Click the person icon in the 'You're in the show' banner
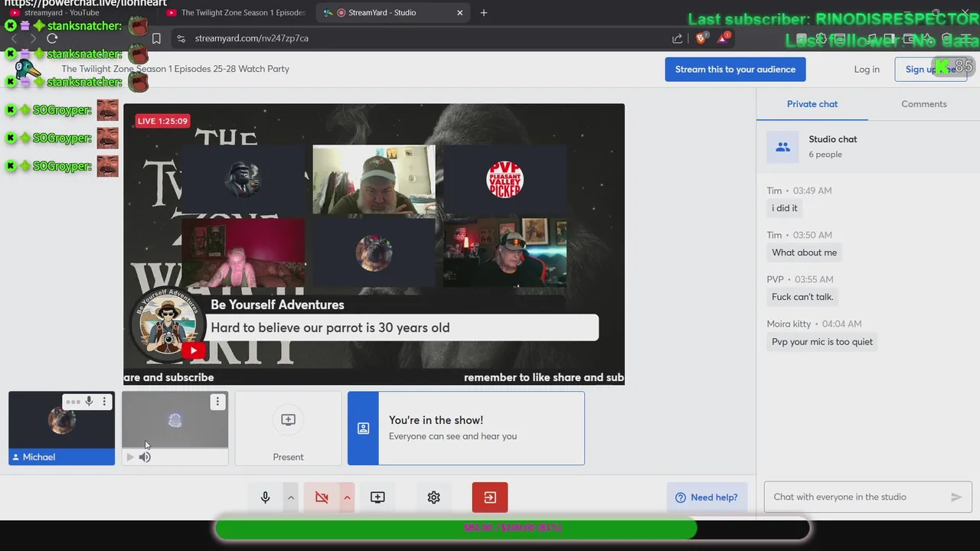The image size is (980, 551). point(363,429)
